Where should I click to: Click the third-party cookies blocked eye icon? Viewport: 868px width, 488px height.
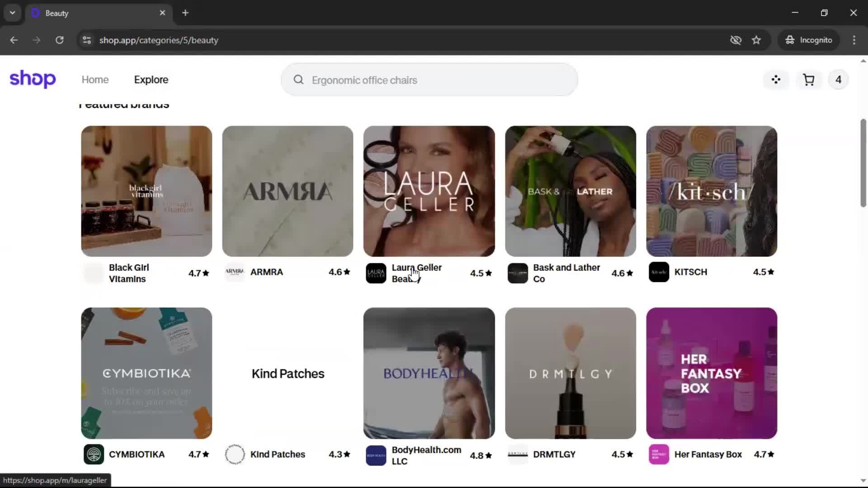pos(736,40)
